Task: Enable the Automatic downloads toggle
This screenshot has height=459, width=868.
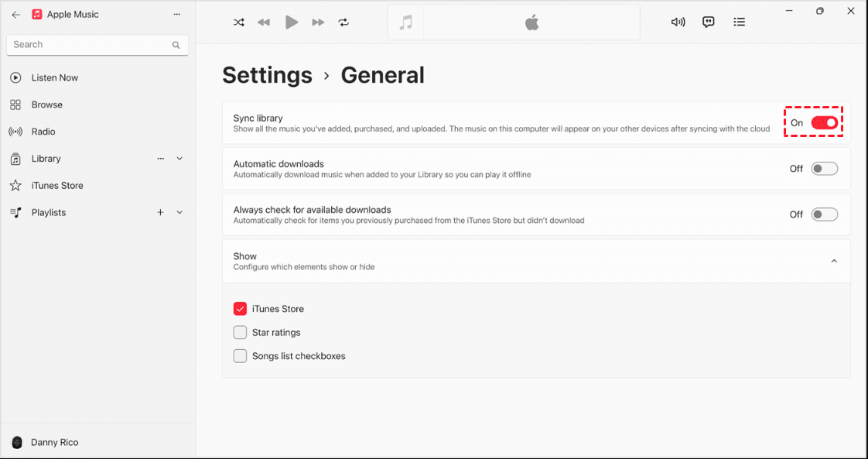Action: tap(824, 168)
